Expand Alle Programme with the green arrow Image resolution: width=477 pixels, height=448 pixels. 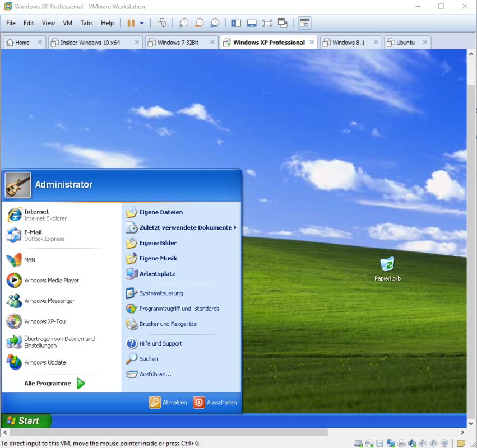coord(80,383)
